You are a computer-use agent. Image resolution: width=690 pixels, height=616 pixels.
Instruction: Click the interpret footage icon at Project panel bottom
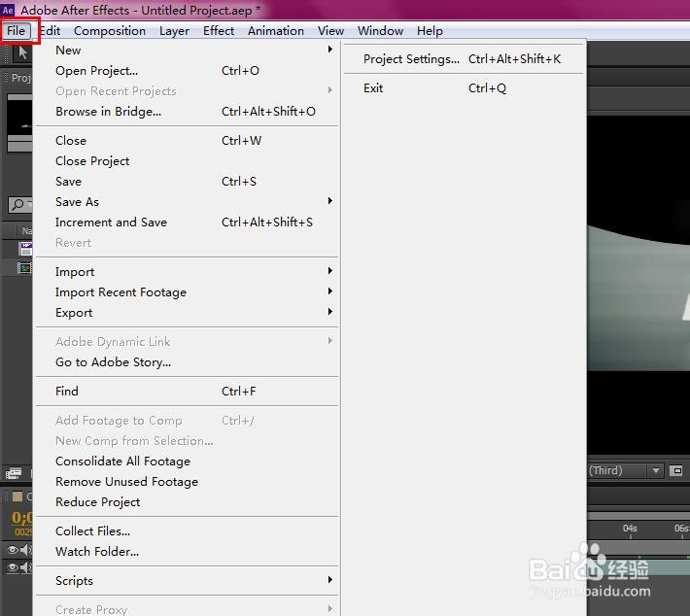pos(14,473)
